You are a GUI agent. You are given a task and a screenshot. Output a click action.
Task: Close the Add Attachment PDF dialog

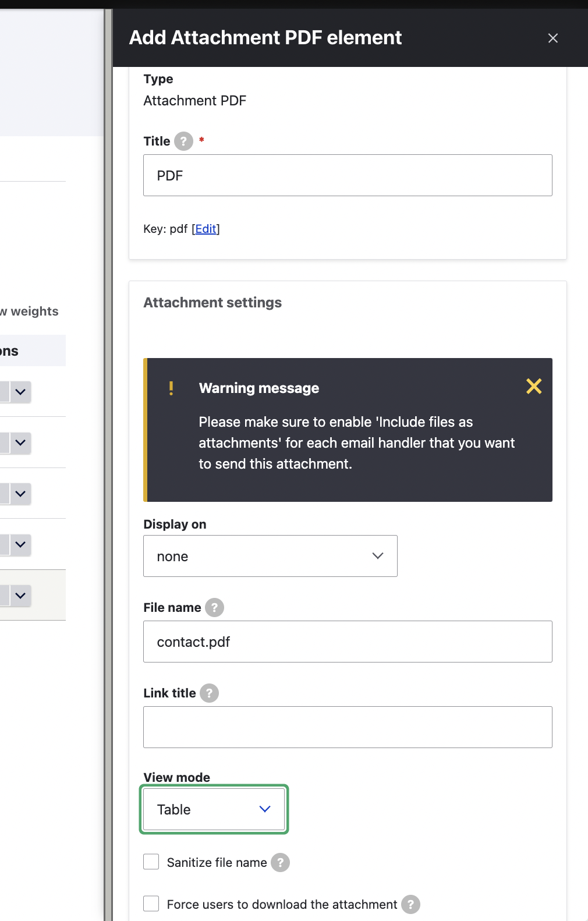click(x=553, y=38)
